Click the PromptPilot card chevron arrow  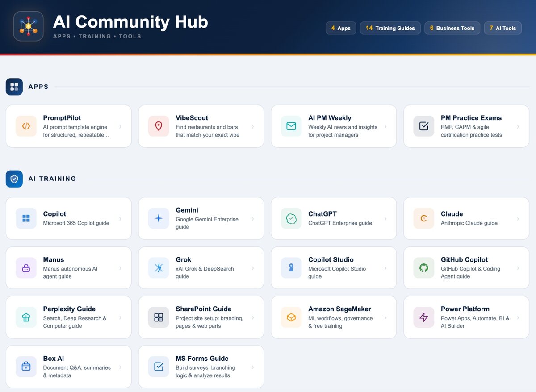120,127
